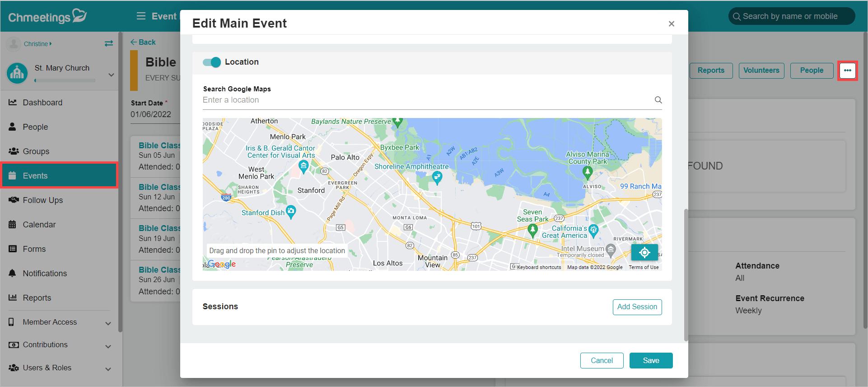Click the Start Date value 01/06/2022
Screen dimensions: 868x387
point(151,114)
